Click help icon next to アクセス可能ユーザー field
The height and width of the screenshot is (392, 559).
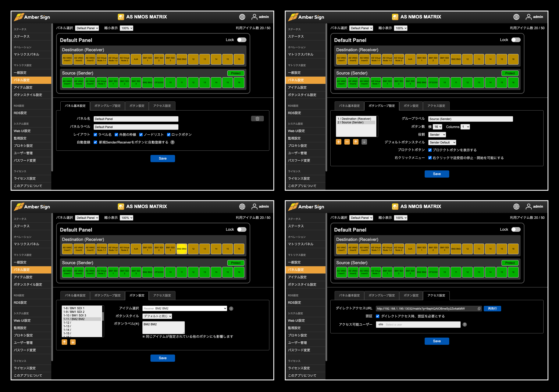coord(464,324)
